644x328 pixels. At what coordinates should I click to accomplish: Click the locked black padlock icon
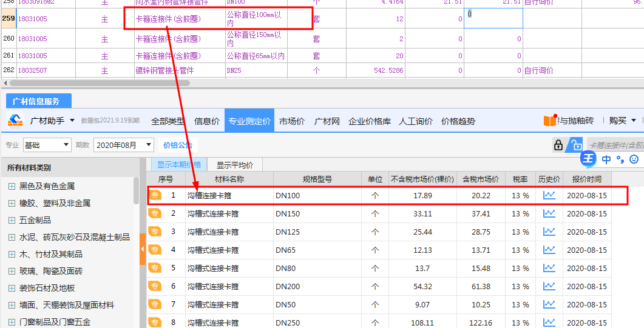tap(558, 145)
